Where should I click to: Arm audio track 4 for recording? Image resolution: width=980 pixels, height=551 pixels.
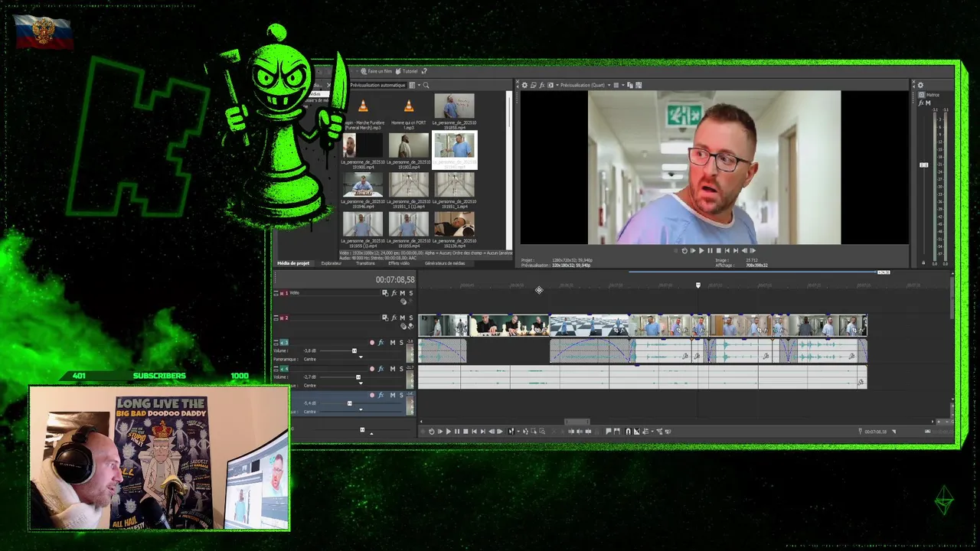click(x=372, y=369)
